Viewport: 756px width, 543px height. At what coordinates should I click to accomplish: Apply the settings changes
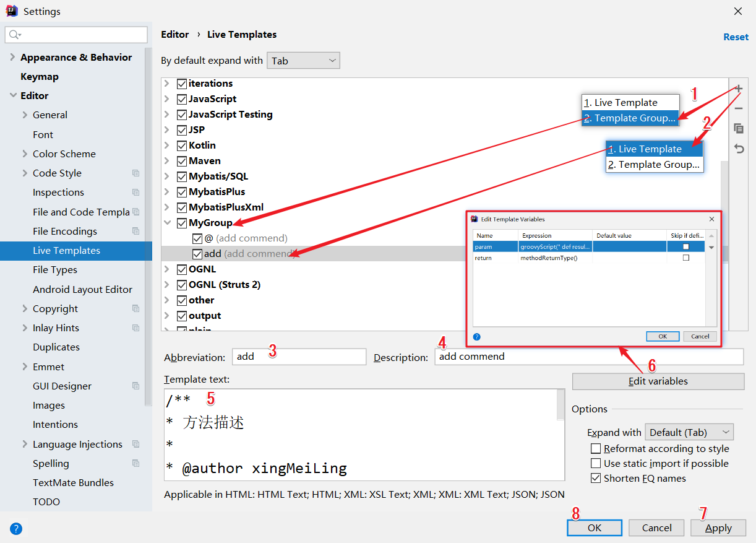(x=718, y=528)
